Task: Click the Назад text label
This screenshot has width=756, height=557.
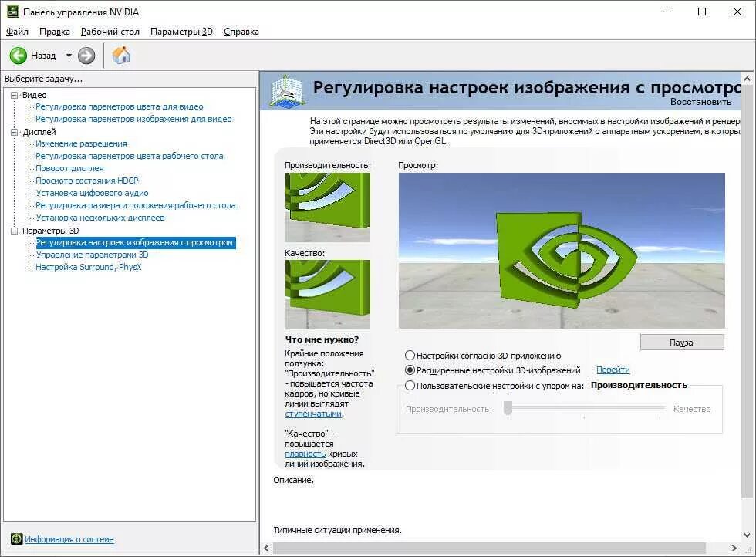Action: (43, 56)
